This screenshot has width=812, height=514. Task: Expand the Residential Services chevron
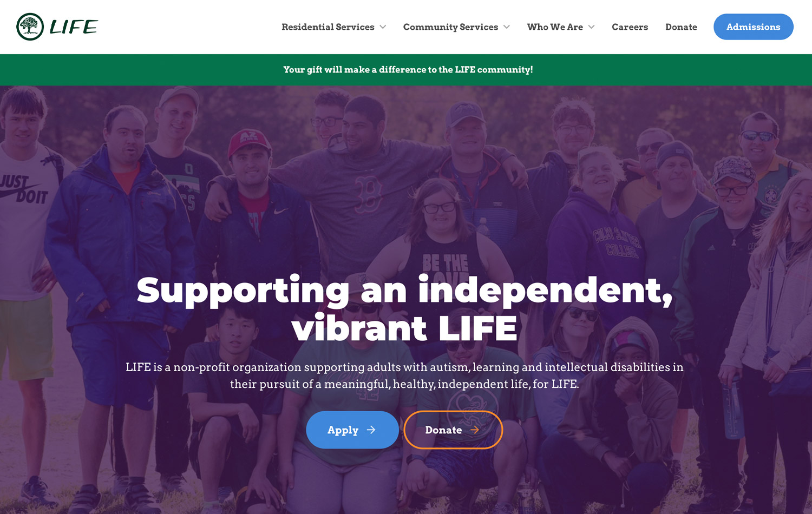pos(383,27)
